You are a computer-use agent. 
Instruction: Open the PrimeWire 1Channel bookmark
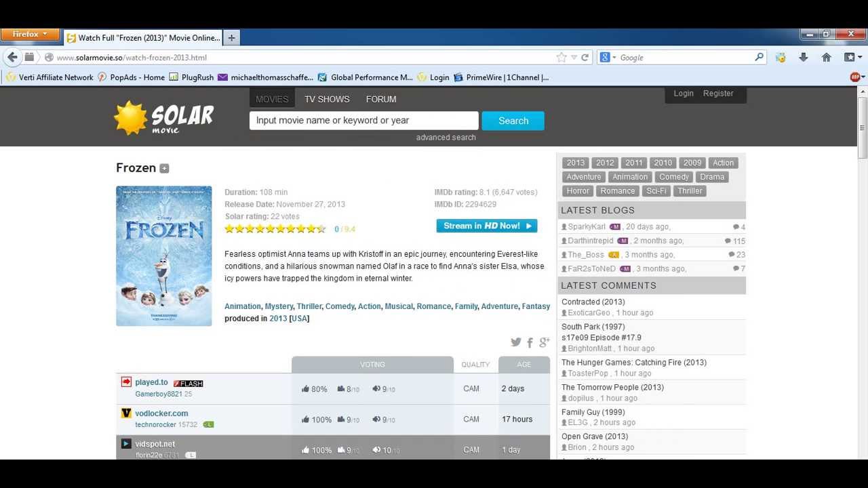pyautogui.click(x=501, y=77)
